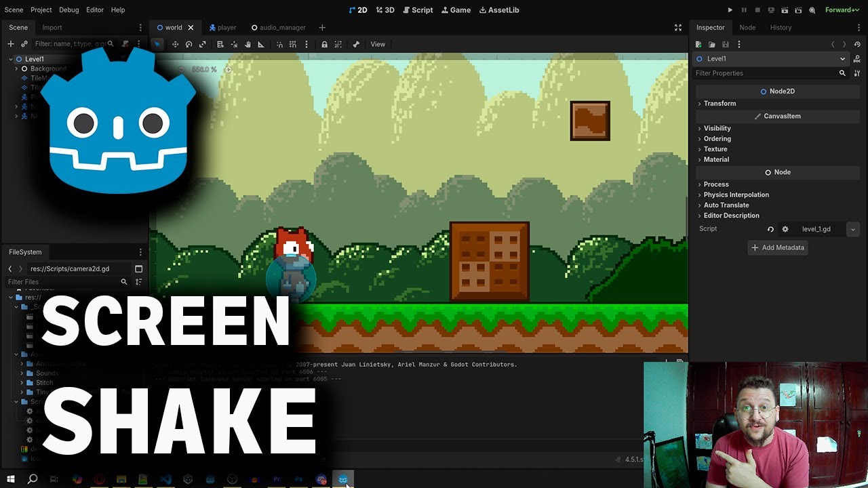Image resolution: width=868 pixels, height=488 pixels.
Task: Open the viewport View menu
Action: coord(378,44)
